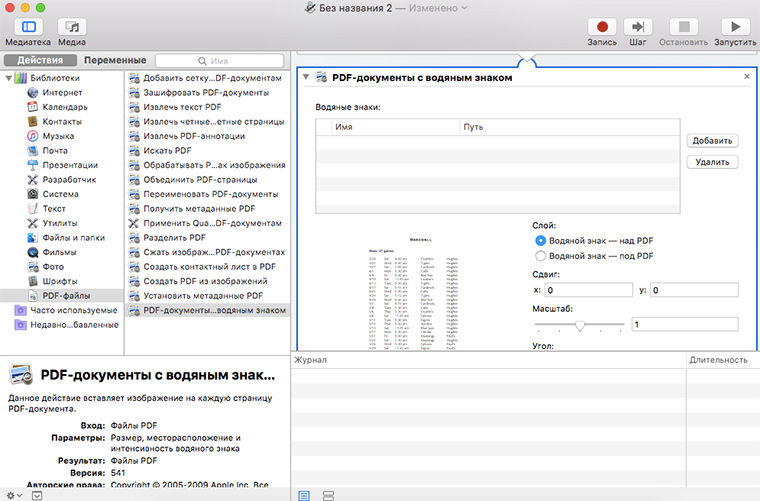
Task: Open the gear actions menu
Action: 14,495
